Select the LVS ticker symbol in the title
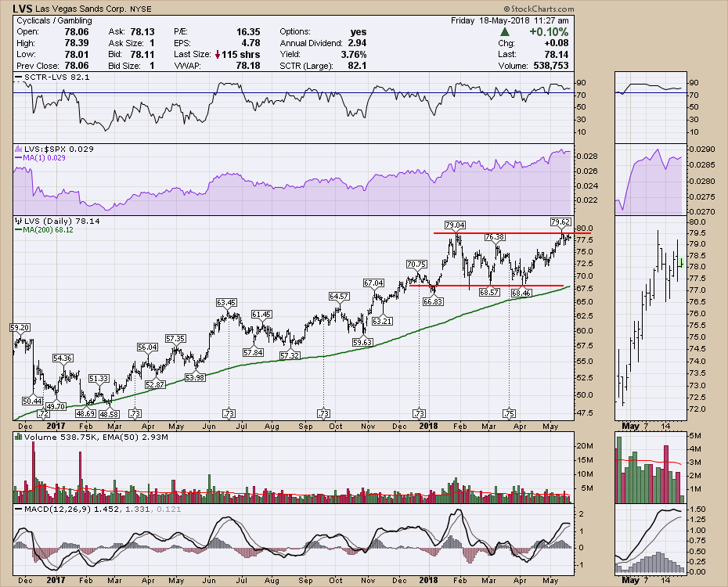Screen dimensions: 728x587 click(x=22, y=9)
